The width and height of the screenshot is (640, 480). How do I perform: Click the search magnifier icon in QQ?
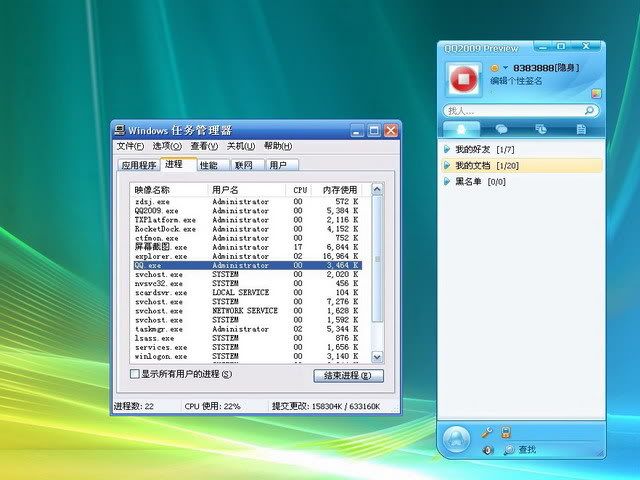(589, 110)
